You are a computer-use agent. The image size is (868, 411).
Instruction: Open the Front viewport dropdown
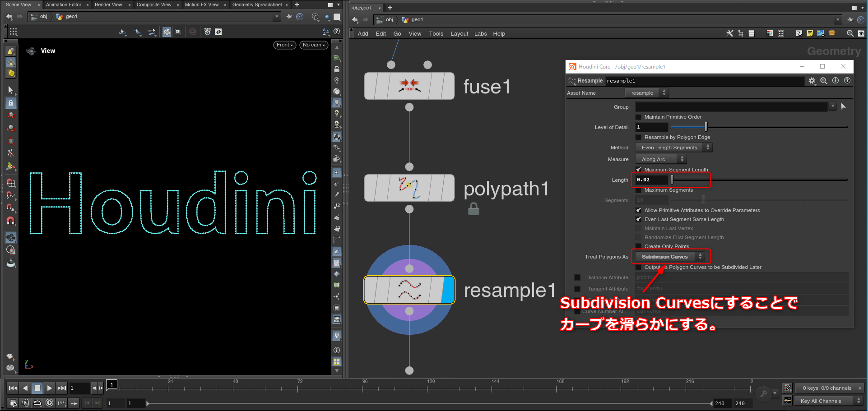[x=285, y=45]
